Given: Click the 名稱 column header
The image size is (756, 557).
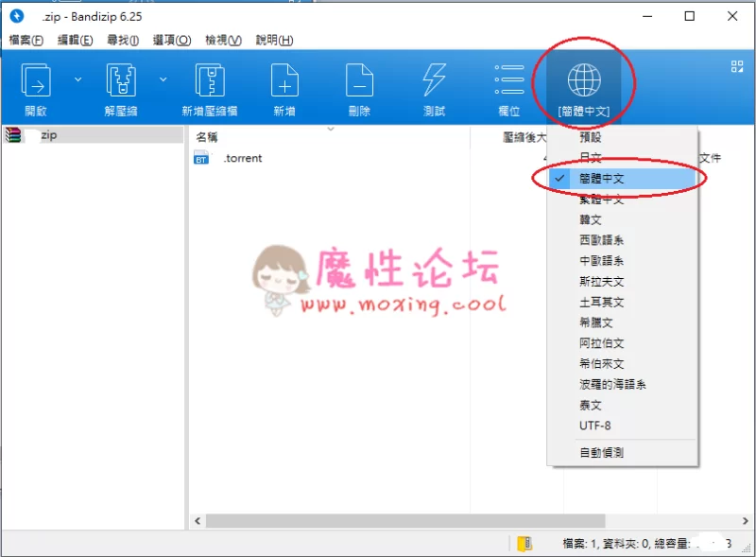Looking at the screenshot, I should [206, 137].
